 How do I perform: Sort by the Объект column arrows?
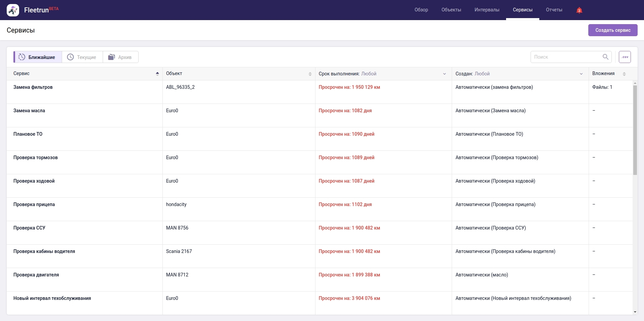310,74
